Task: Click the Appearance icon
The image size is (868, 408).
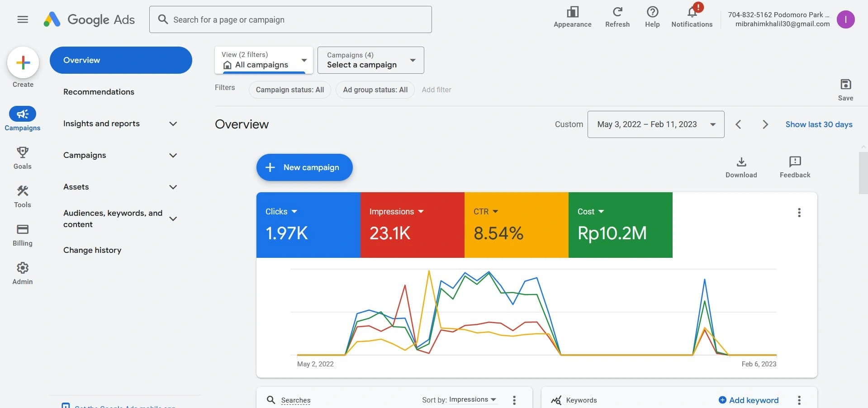Action: coord(573,12)
